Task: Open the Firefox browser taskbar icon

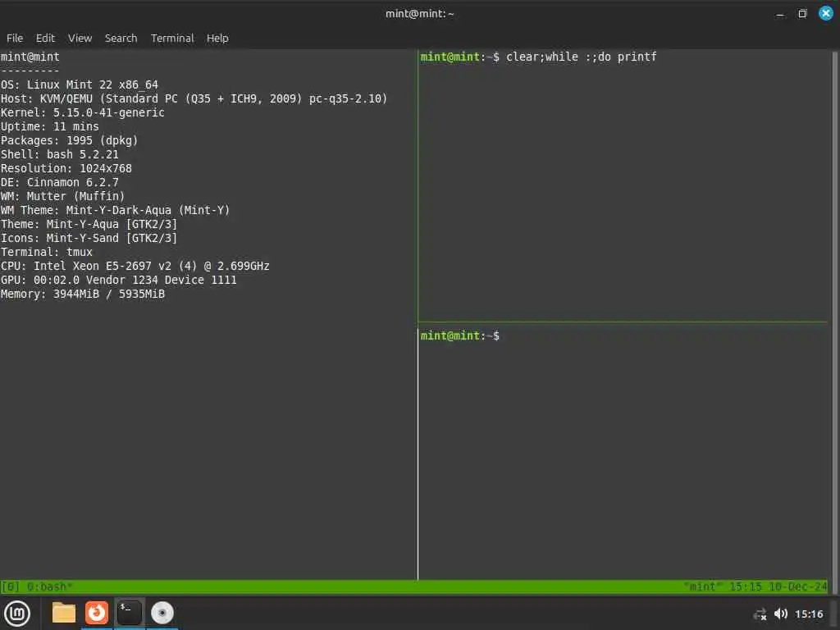Action: (x=97, y=613)
